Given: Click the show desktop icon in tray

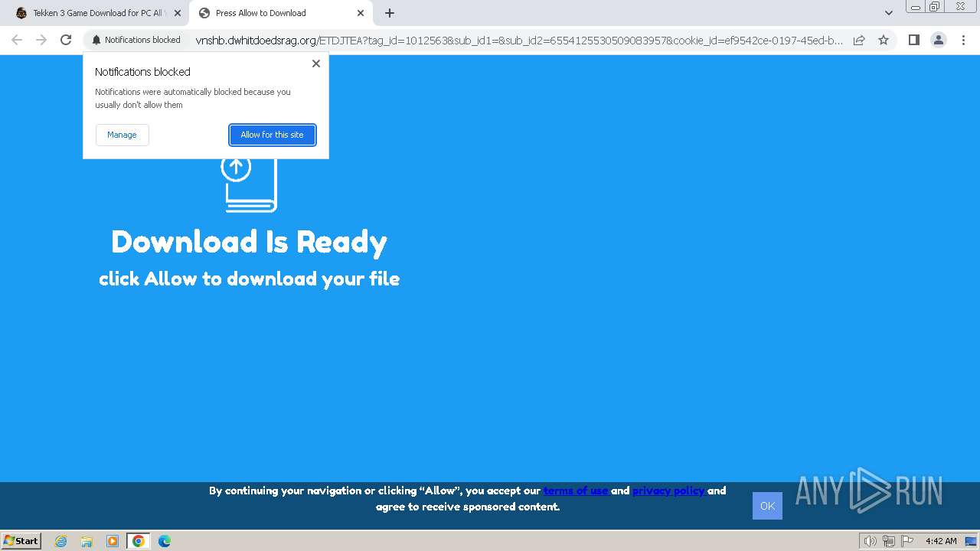Looking at the screenshot, I should [x=971, y=541].
